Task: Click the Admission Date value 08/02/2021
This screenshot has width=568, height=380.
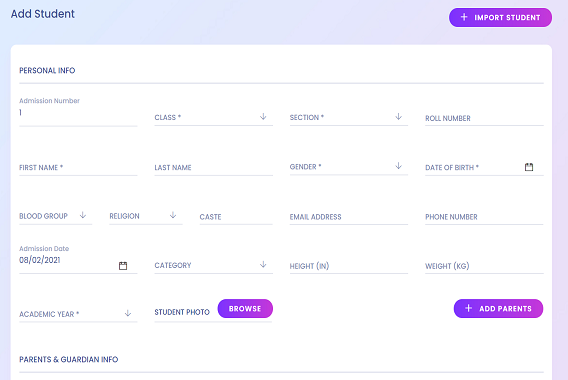Action: pos(39,260)
